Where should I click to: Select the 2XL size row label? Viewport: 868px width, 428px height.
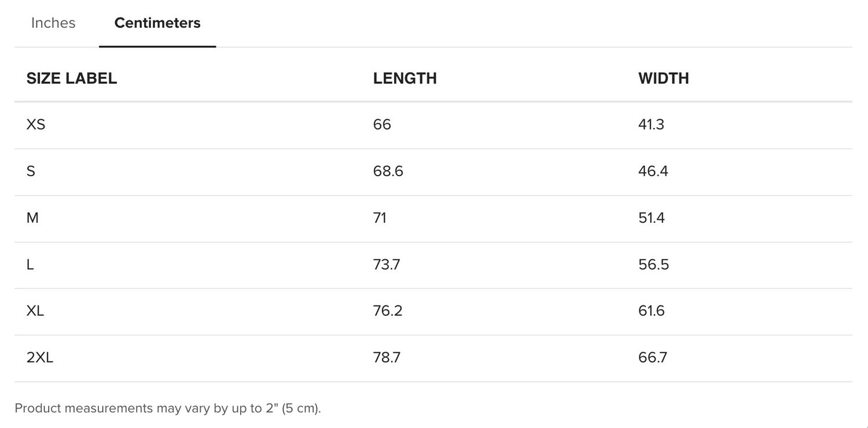click(x=40, y=358)
